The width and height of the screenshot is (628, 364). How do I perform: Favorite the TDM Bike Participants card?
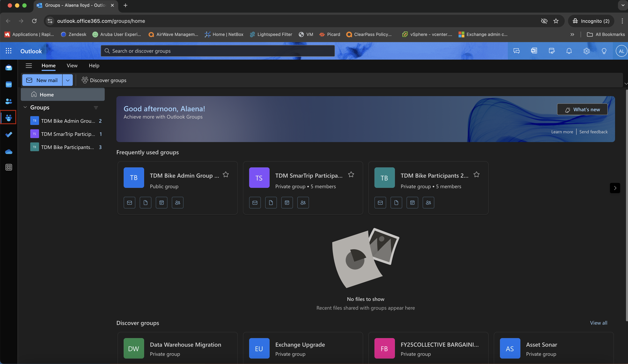coord(476,175)
